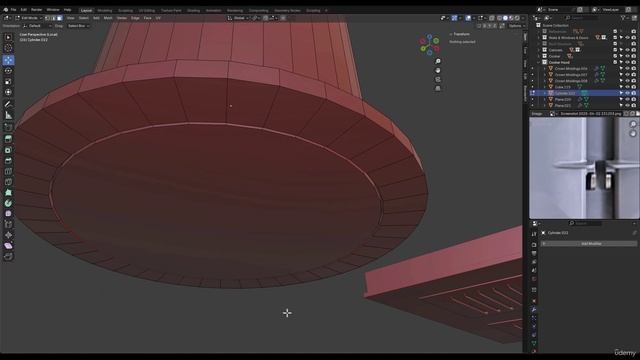Open the Render menu

(36, 9)
